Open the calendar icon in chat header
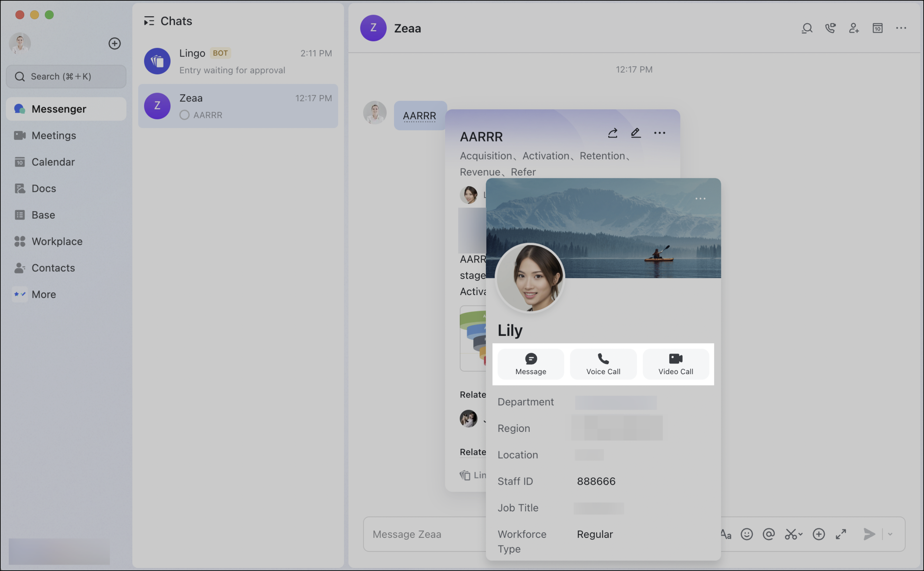Viewport: 924px width, 571px height. tap(877, 28)
